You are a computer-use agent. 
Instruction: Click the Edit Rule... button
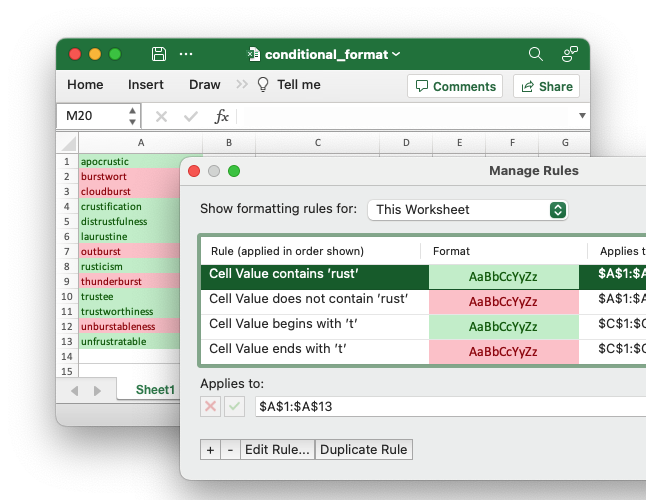click(x=277, y=450)
